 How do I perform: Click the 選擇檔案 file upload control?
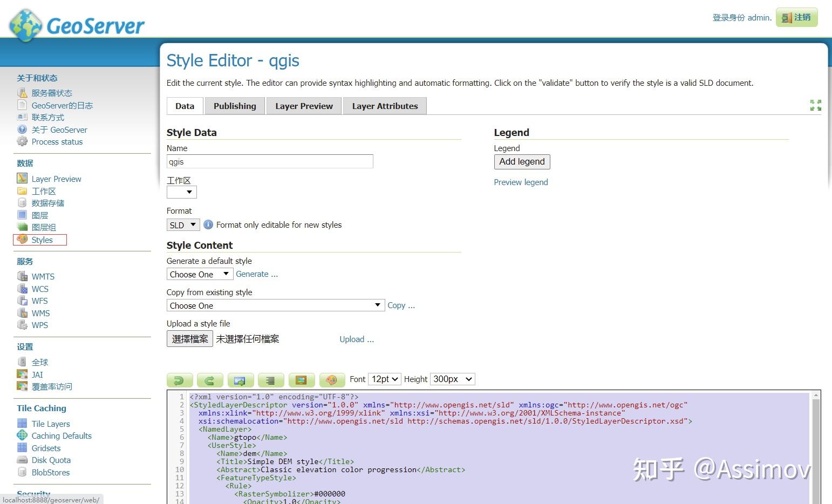coord(189,338)
